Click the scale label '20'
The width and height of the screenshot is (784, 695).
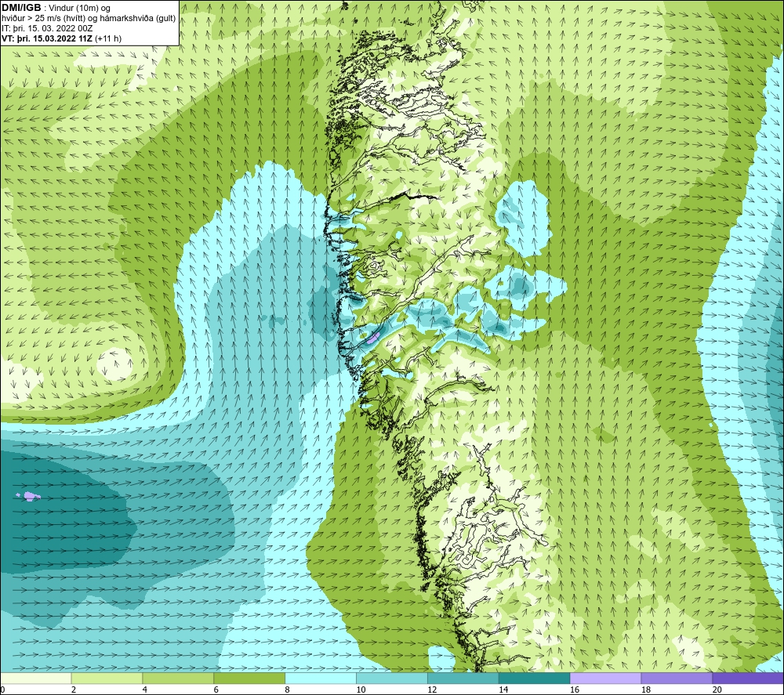[717, 690]
